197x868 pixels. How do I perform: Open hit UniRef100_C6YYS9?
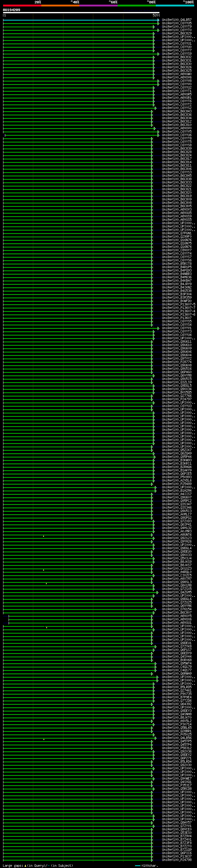(177, 54)
